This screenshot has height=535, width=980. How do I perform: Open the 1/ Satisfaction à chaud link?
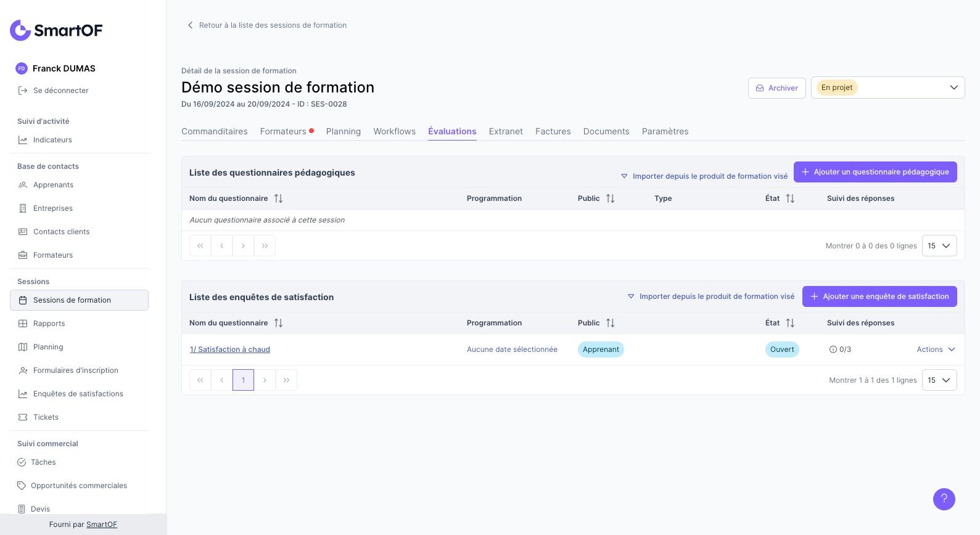coord(230,349)
